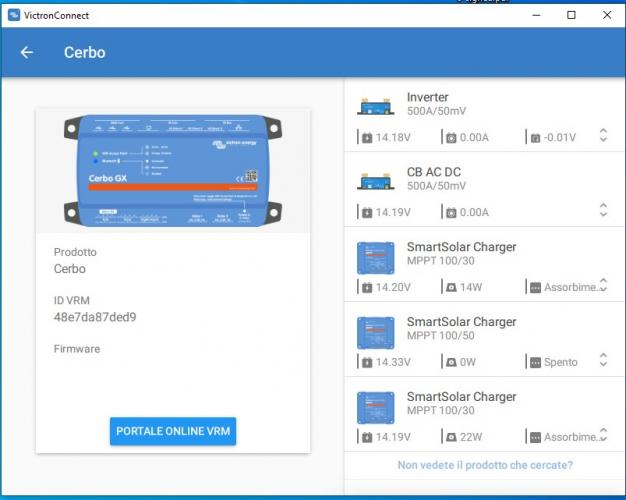The height and width of the screenshot is (500, 626).
Task: Click the solar power icon beside 22W
Action: tap(451, 437)
